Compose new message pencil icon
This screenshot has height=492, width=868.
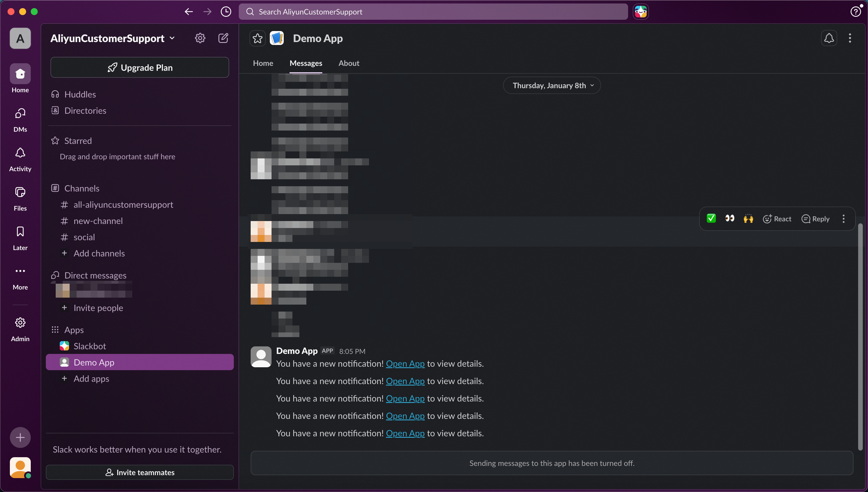coord(223,38)
